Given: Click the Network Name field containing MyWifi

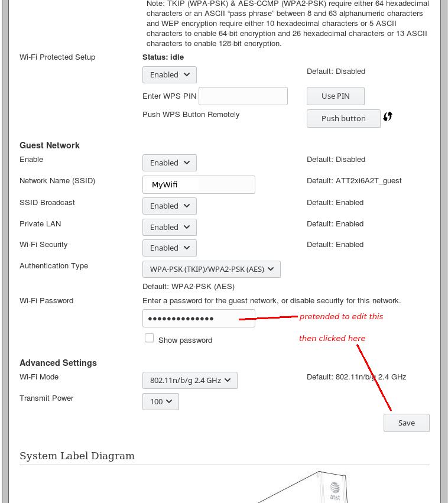Looking at the screenshot, I should (199, 185).
